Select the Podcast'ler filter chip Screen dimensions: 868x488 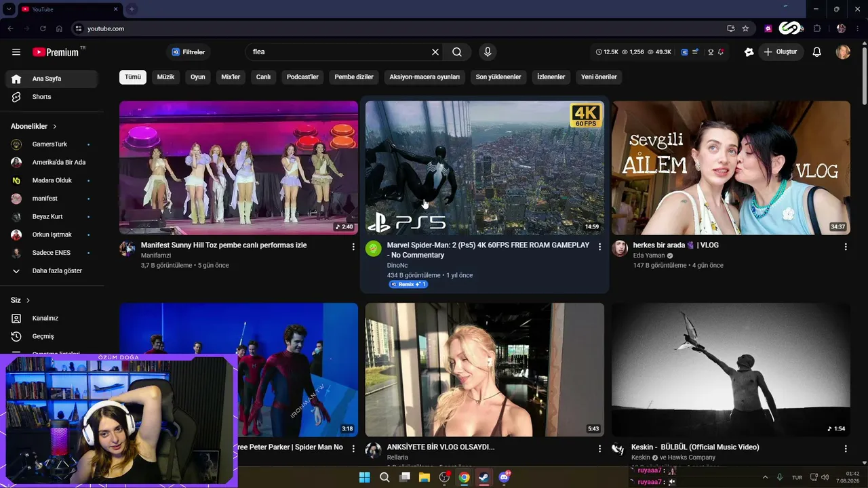point(302,77)
